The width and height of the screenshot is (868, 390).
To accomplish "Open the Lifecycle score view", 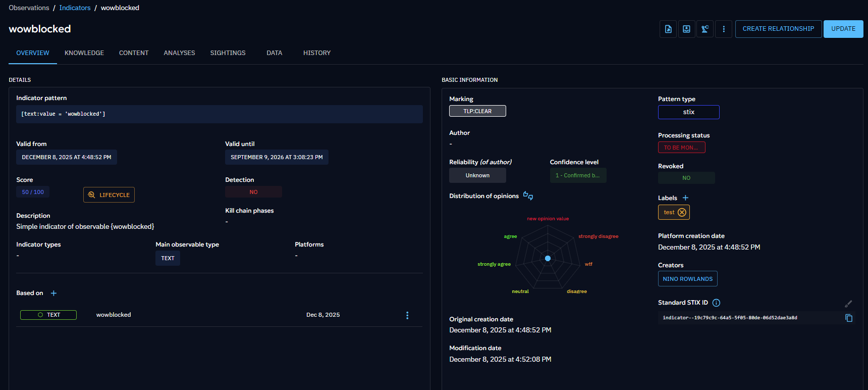I will tap(109, 195).
